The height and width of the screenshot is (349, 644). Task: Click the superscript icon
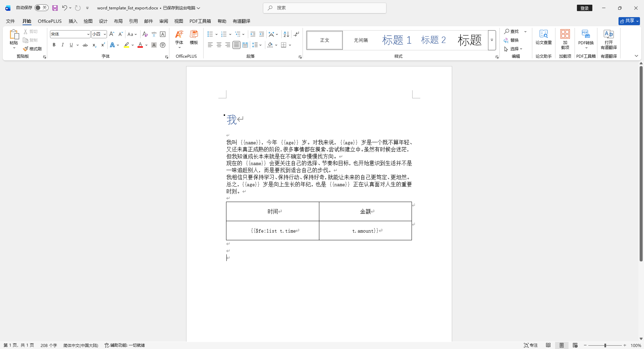coord(103,45)
